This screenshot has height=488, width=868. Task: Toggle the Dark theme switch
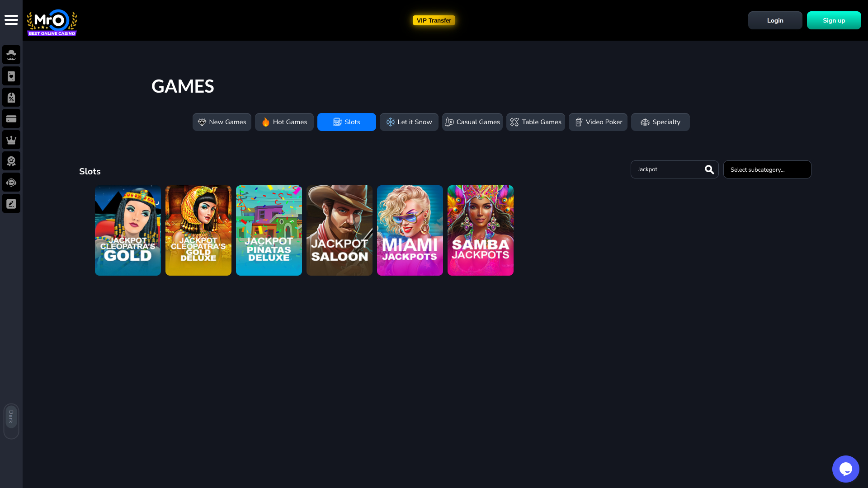click(11, 421)
